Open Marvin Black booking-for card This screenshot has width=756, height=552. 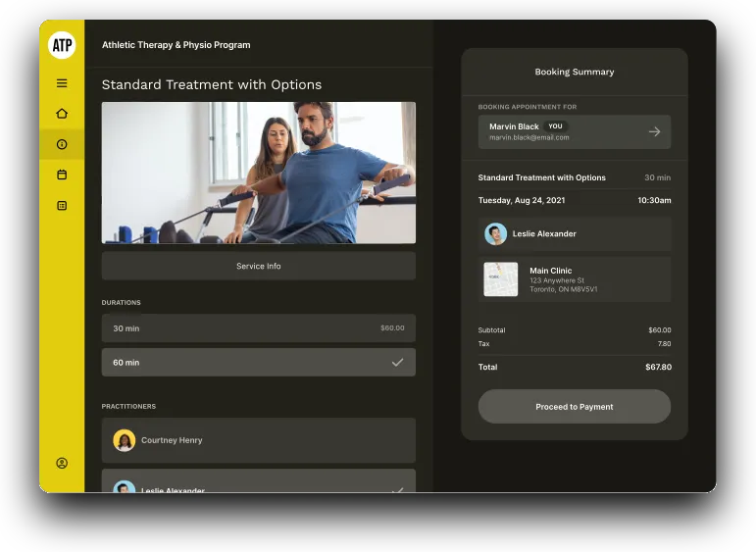tap(575, 131)
